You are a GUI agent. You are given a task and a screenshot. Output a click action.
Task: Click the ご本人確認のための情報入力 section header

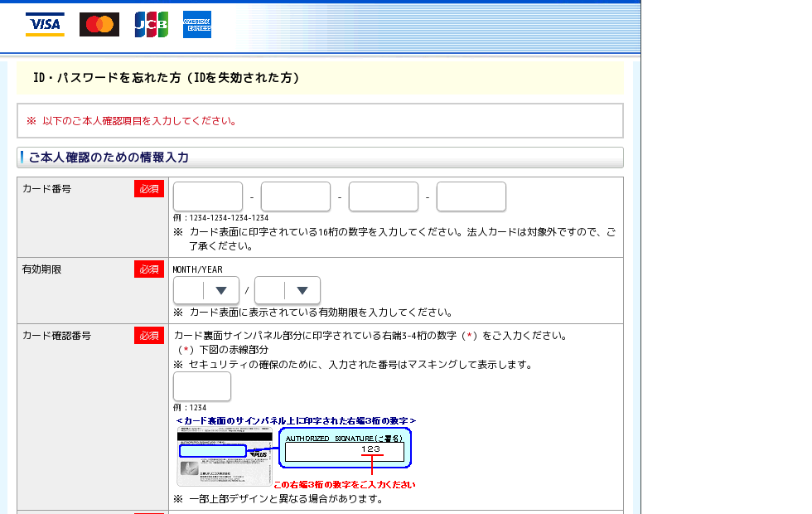109,158
